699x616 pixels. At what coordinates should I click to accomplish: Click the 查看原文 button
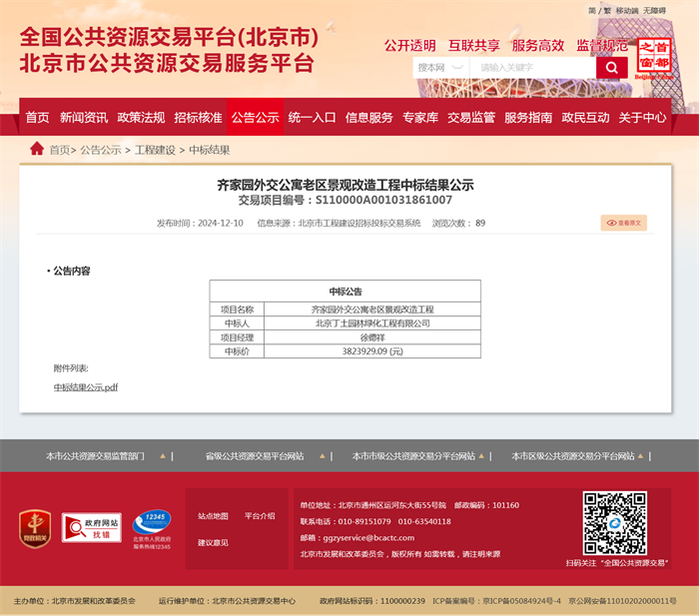pyautogui.click(x=624, y=223)
